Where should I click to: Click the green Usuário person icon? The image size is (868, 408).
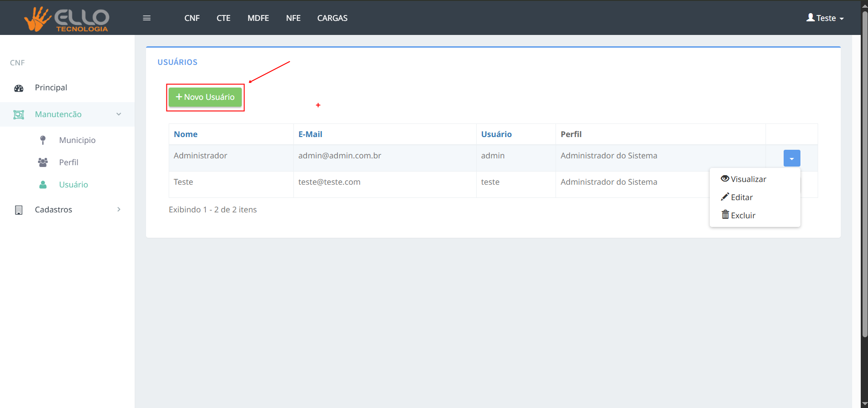[x=43, y=185]
